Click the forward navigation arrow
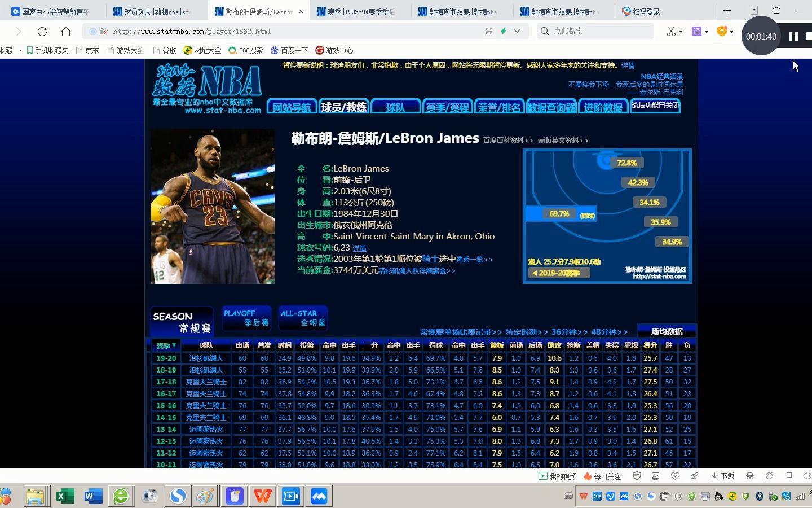 [x=19, y=32]
